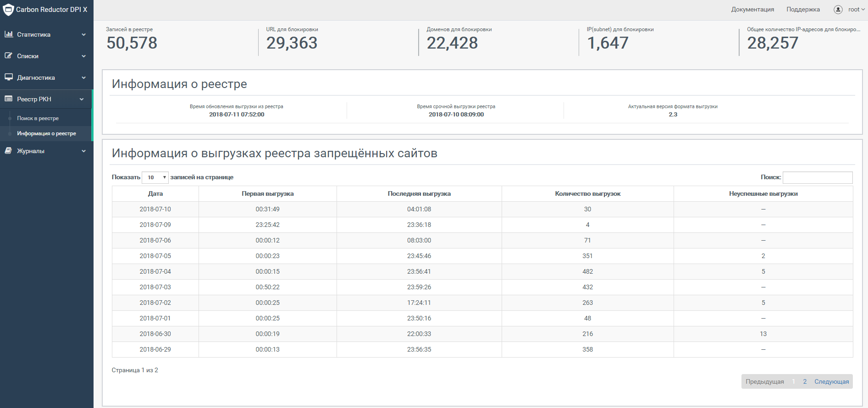
Task: Click the Журналы book icon
Action: tap(8, 150)
